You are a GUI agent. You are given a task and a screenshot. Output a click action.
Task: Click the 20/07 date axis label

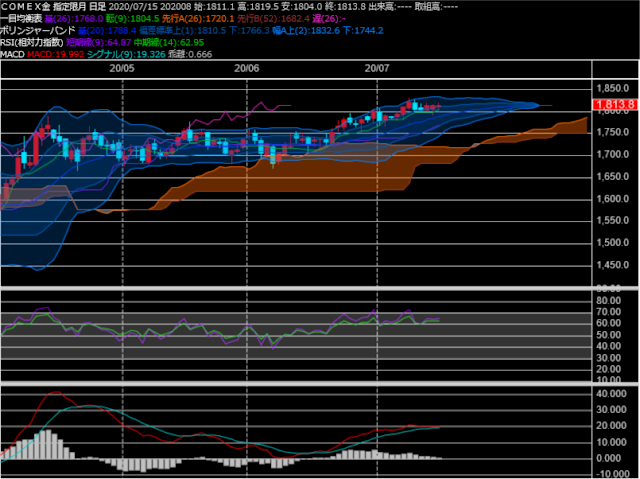point(377,69)
